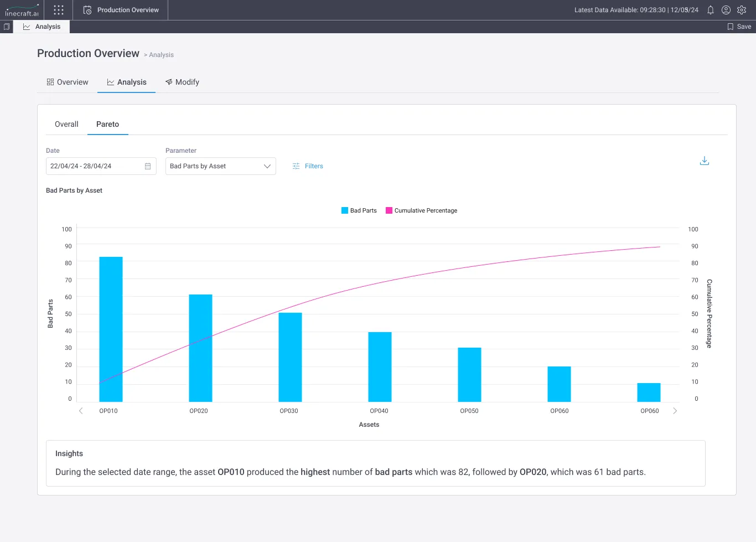Switch to the Modify tab

pyautogui.click(x=182, y=82)
